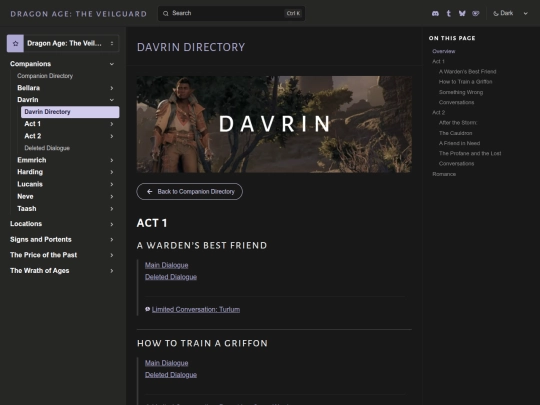
Task: Open Limited Conversation: Turlum link
Action: pyautogui.click(x=196, y=309)
